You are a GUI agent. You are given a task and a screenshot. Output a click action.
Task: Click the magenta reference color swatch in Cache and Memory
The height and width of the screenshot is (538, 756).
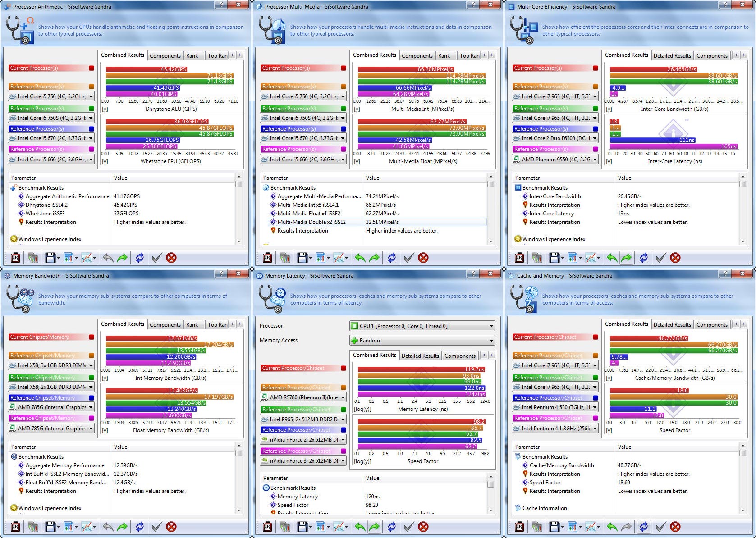(x=596, y=418)
